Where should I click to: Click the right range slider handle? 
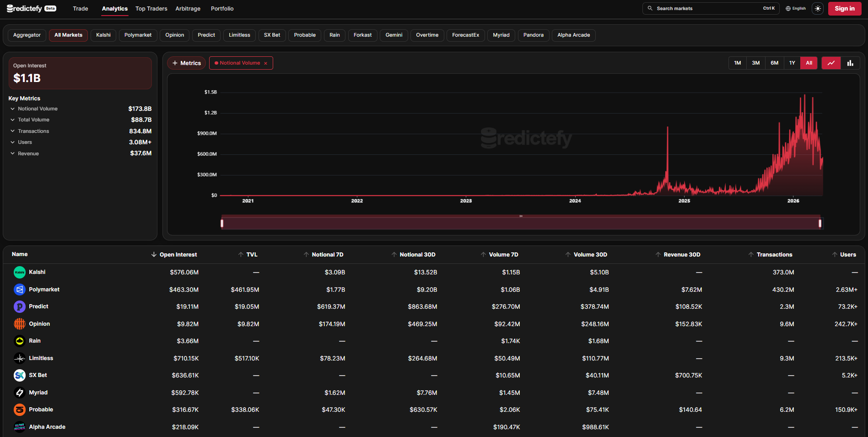coord(820,224)
